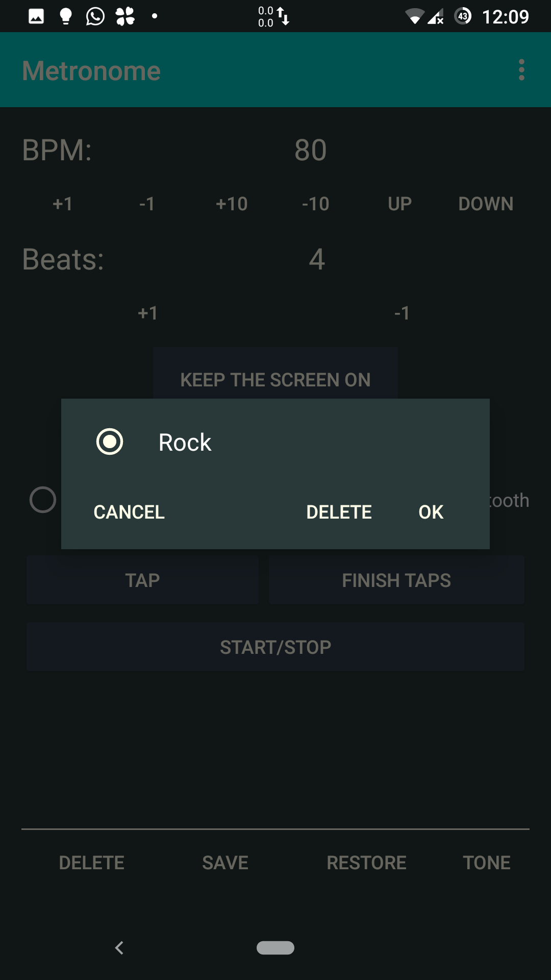
Task: Select the Rock preset radio button
Action: point(110,442)
